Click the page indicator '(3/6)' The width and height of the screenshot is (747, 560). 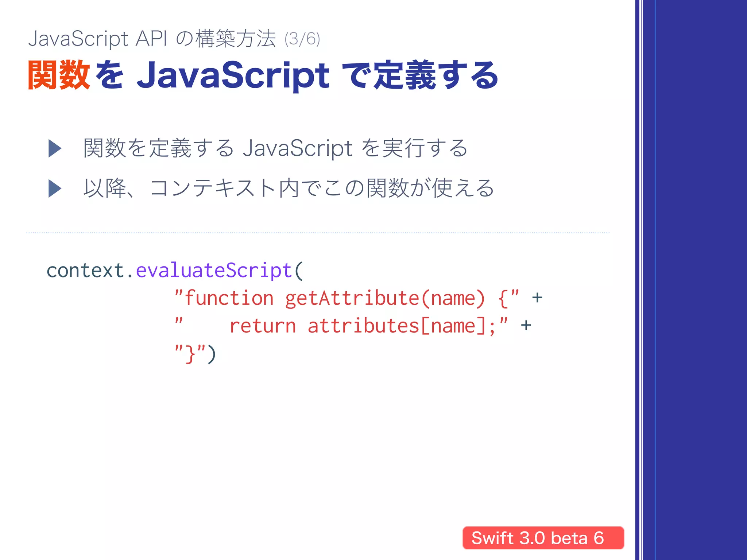point(302,39)
